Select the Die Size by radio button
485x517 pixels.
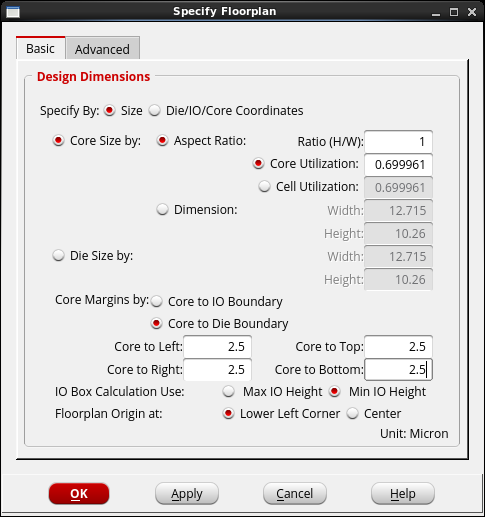pyautogui.click(x=58, y=256)
